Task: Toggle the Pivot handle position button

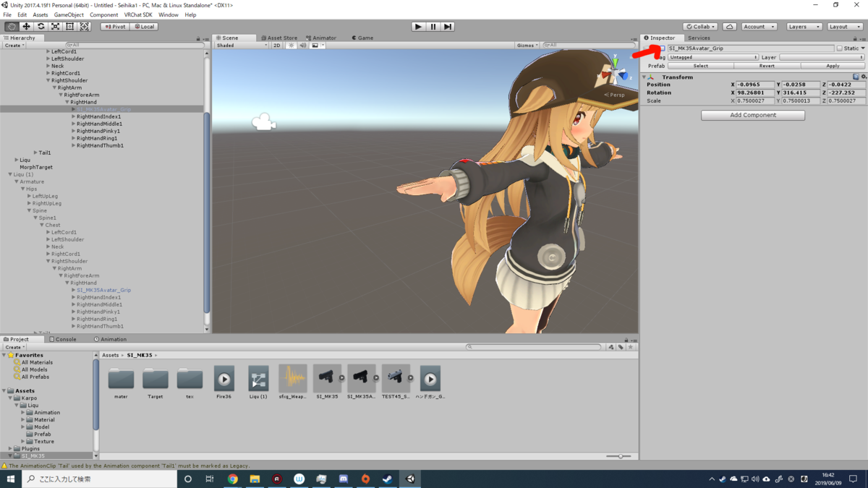Action: coord(114,27)
